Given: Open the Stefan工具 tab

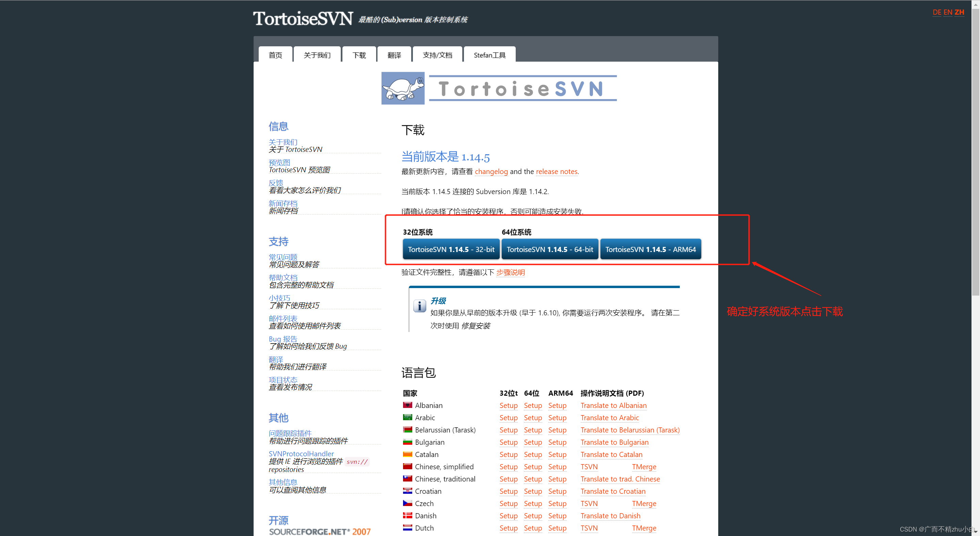Looking at the screenshot, I should [x=489, y=55].
